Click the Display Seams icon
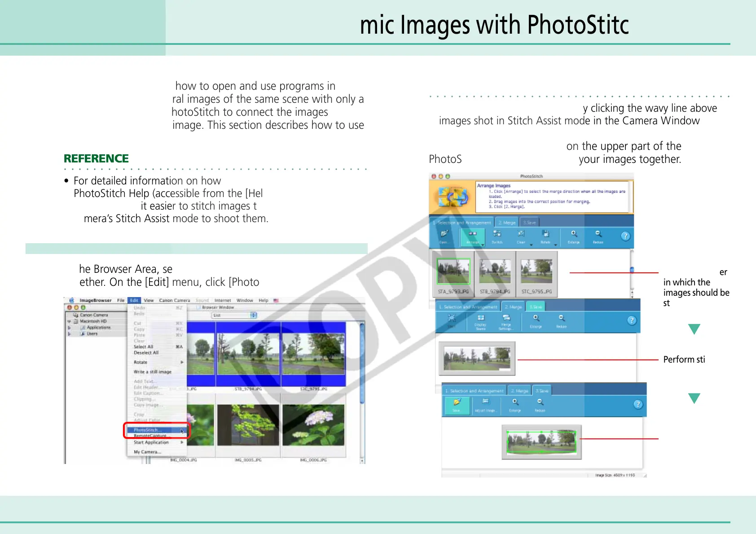This screenshot has width=756, height=534. pyautogui.click(x=480, y=321)
